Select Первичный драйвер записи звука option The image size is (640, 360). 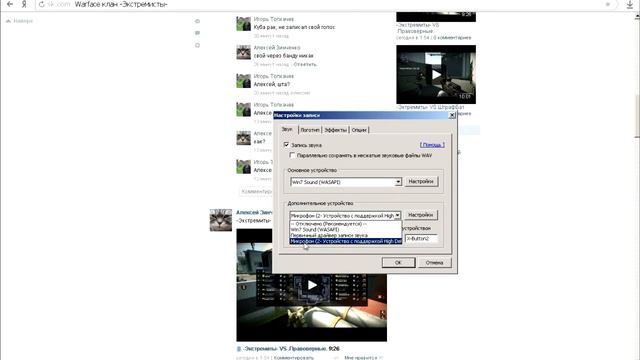coord(346,235)
